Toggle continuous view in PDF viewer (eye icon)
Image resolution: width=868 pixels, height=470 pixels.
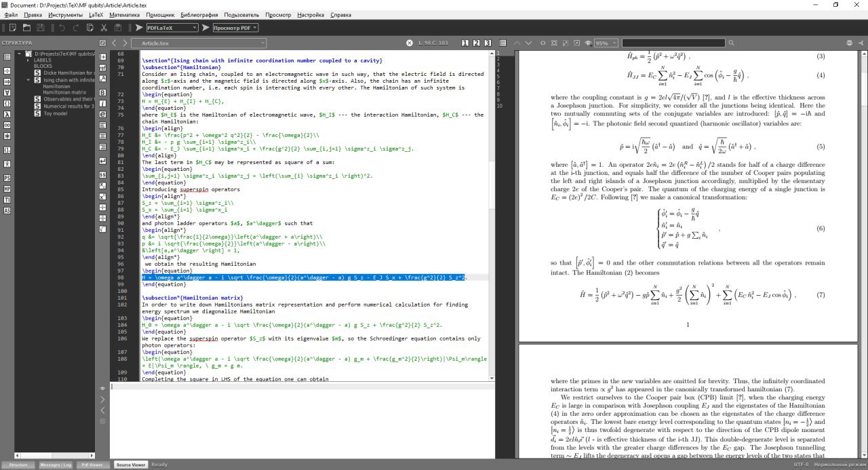(x=588, y=43)
